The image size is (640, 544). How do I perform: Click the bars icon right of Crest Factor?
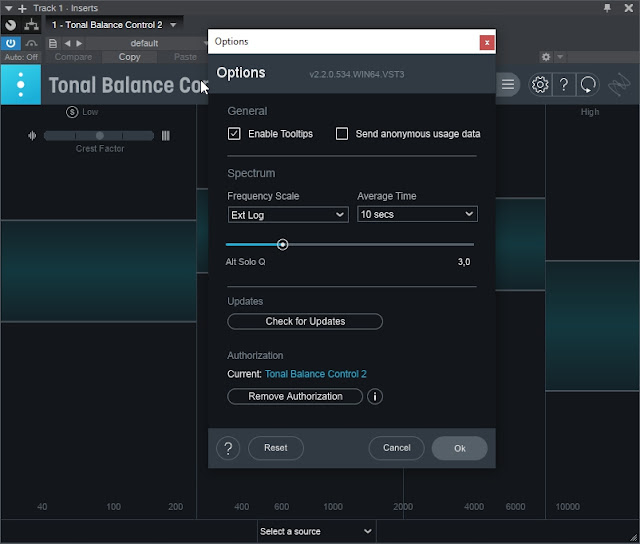point(165,135)
